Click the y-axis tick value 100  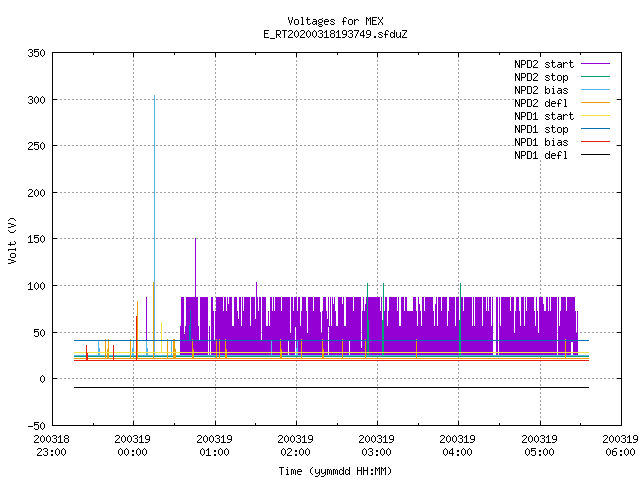tap(36, 286)
